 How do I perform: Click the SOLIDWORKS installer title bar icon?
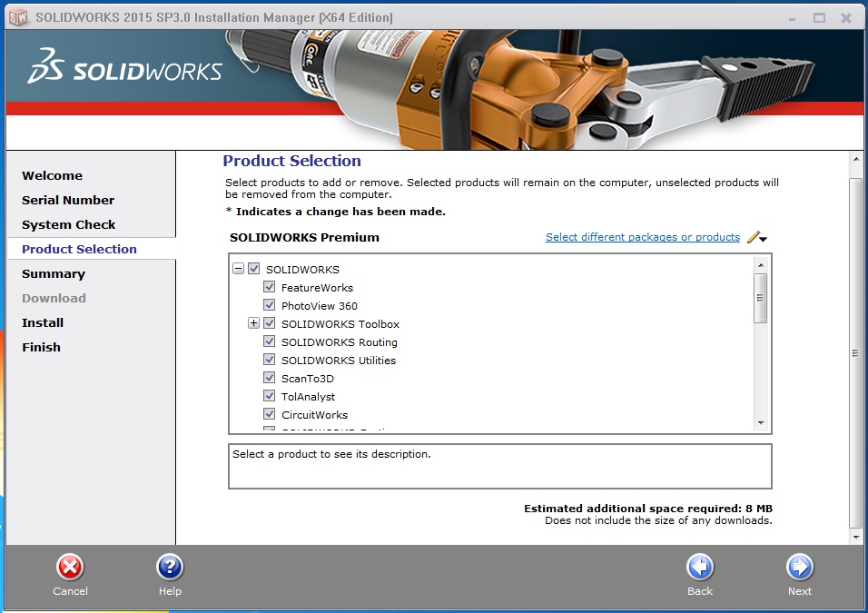[18, 18]
